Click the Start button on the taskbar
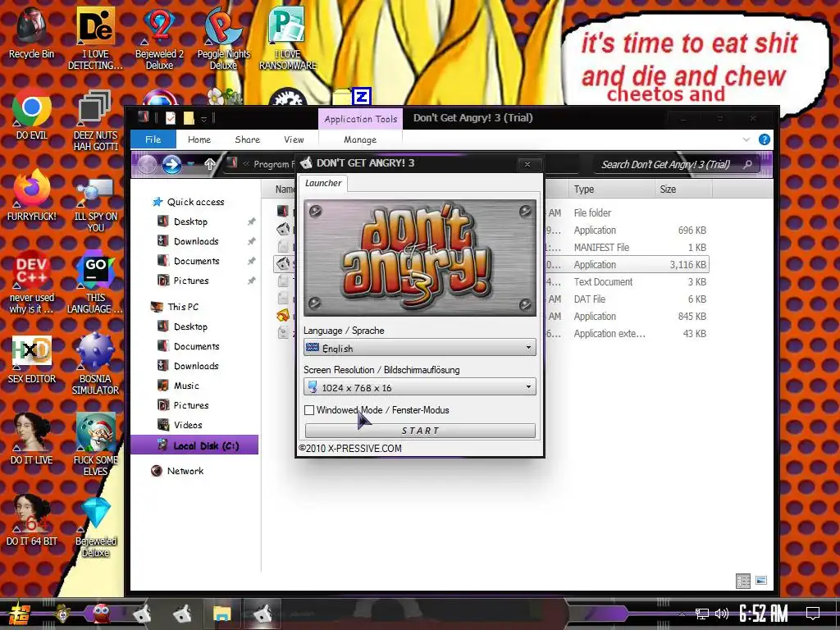840x630 pixels. pos(20,614)
